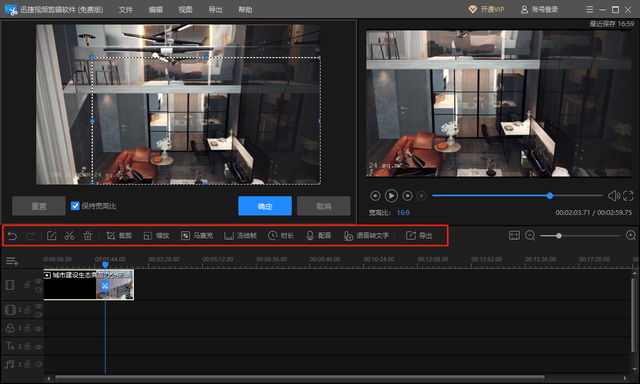Image resolution: width=640 pixels, height=384 pixels.
Task: Click the 取消 cancel button
Action: coord(323,206)
